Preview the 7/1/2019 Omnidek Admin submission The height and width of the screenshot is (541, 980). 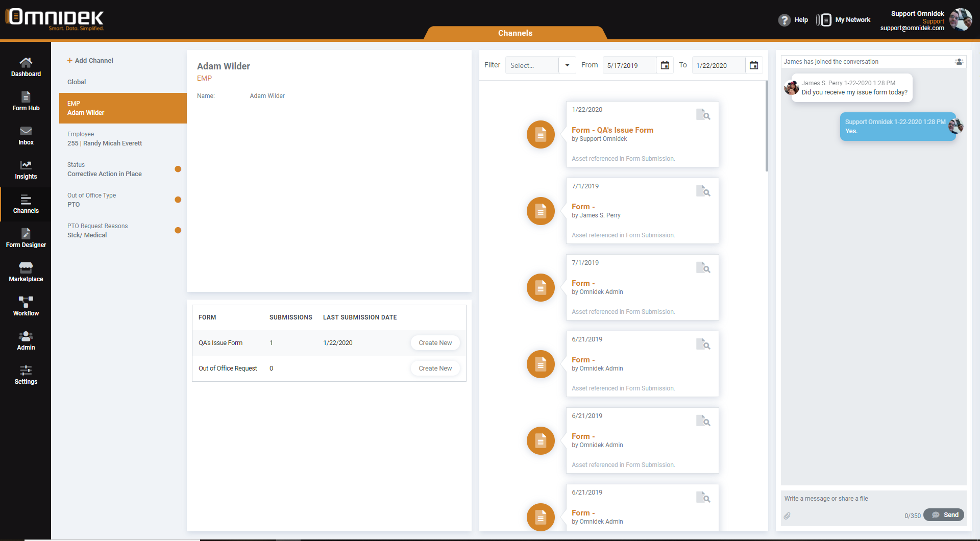(x=703, y=267)
